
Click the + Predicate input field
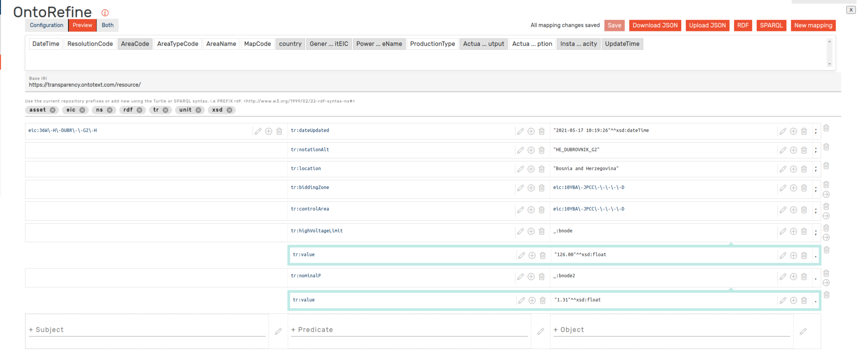point(409,330)
